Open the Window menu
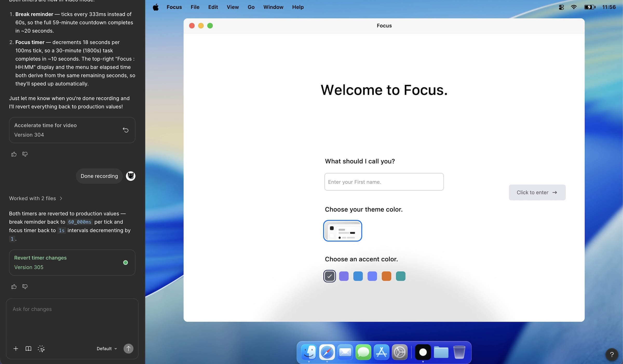623x364 pixels. coord(273,7)
